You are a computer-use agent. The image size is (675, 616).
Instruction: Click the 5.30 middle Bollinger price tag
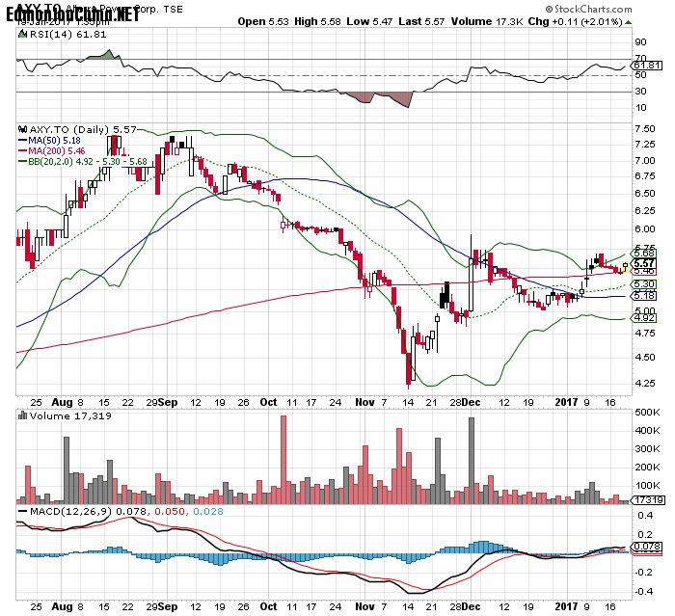coord(644,284)
